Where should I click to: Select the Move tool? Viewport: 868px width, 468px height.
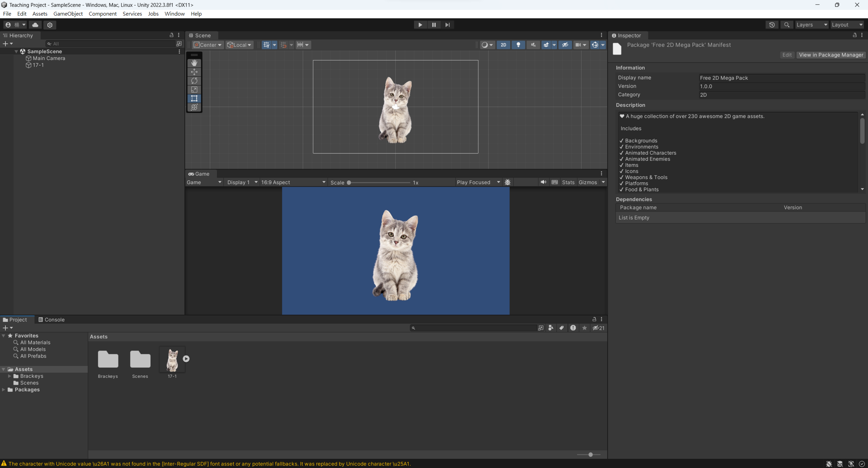[x=194, y=72]
